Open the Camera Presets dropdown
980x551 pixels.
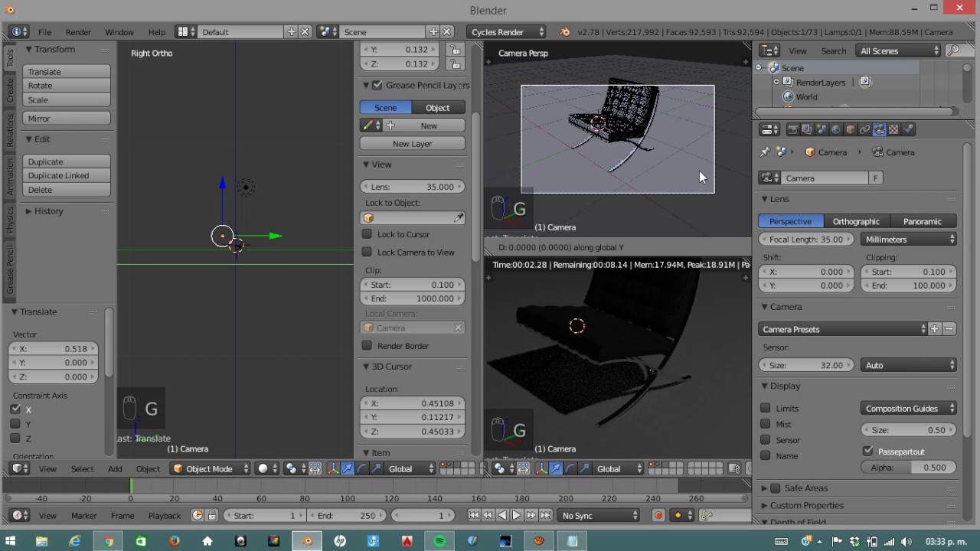coord(843,329)
